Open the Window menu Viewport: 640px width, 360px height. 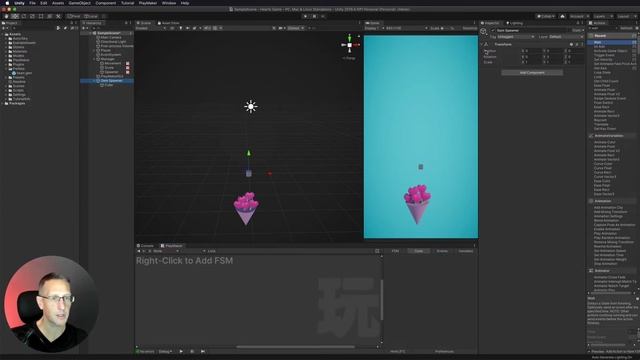click(x=169, y=3)
